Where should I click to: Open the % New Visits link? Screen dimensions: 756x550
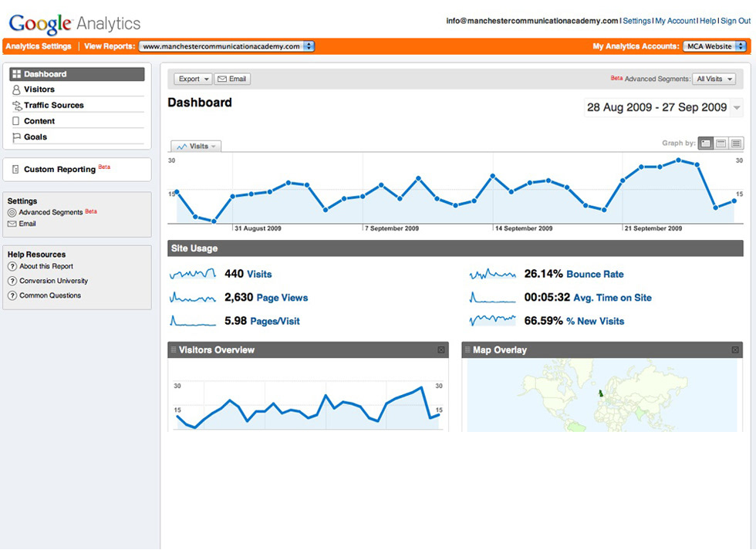pyautogui.click(x=595, y=322)
